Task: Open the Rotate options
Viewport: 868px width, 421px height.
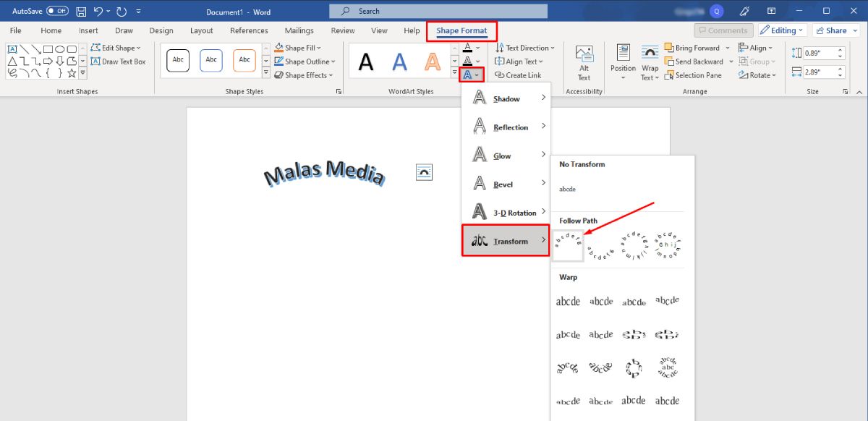Action: click(757, 75)
